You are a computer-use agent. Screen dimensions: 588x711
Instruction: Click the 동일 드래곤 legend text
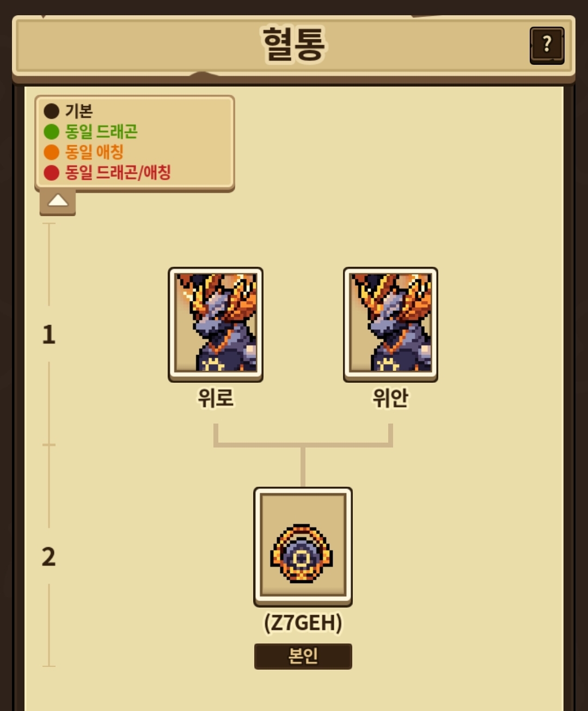coord(101,132)
